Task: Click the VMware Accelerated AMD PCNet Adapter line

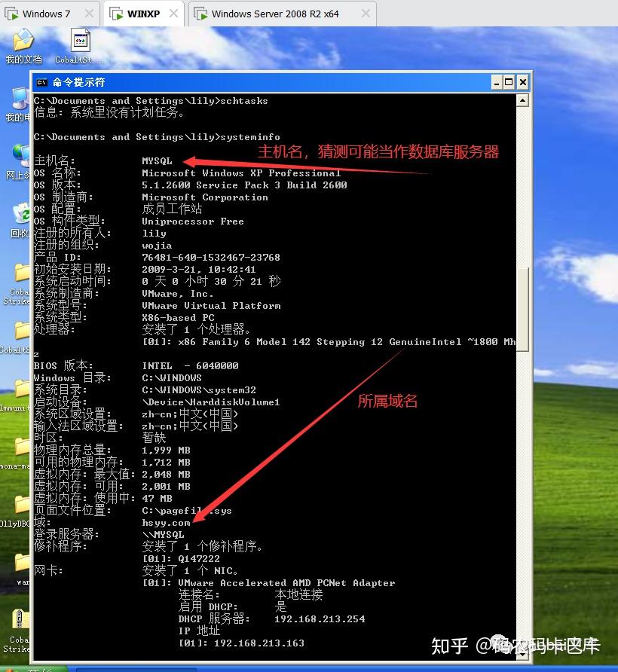Action: 286,583
